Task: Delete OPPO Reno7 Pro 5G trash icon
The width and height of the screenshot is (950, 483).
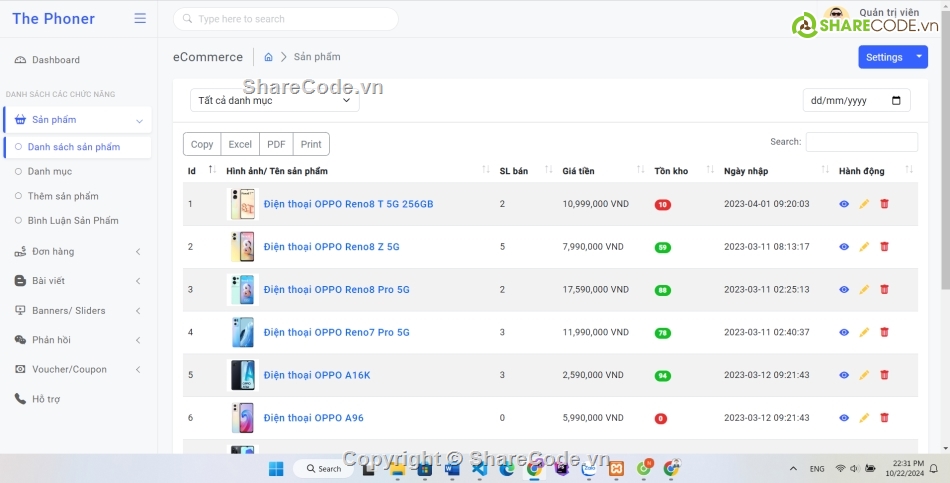Action: point(884,332)
